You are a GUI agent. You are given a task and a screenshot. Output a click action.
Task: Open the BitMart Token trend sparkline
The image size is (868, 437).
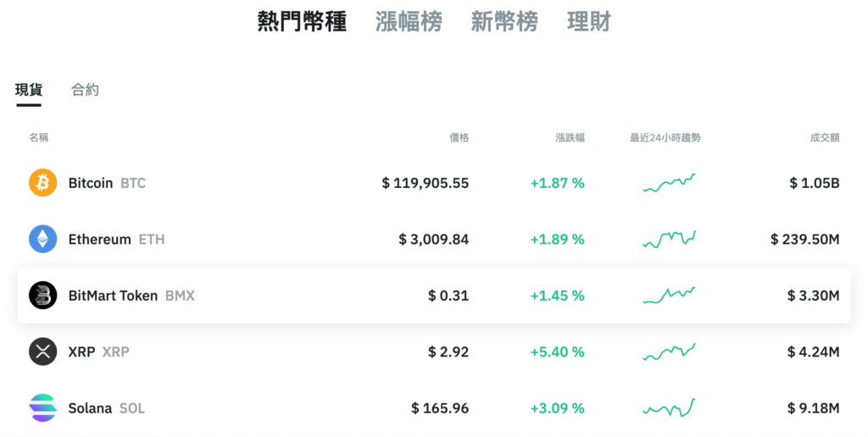669,296
